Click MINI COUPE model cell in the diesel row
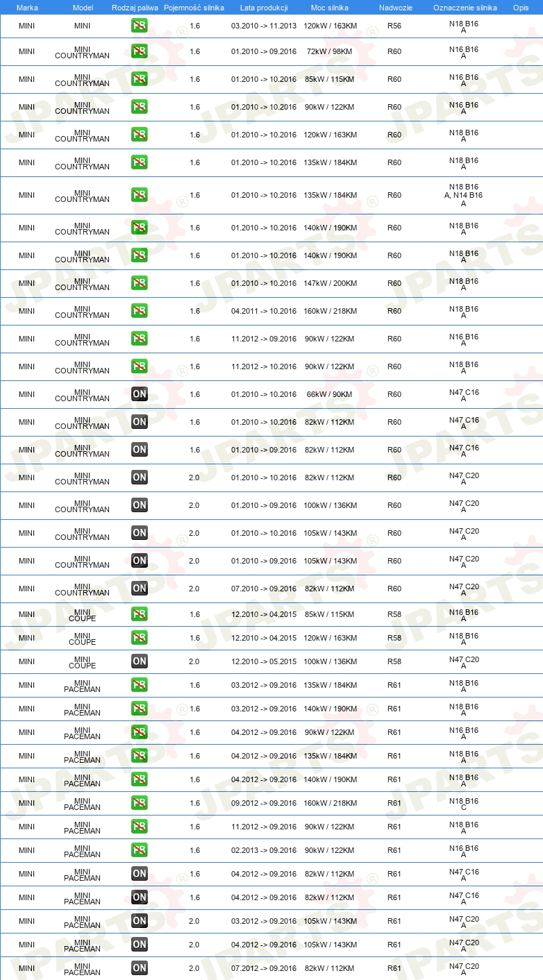This screenshot has width=543, height=980. (x=83, y=662)
